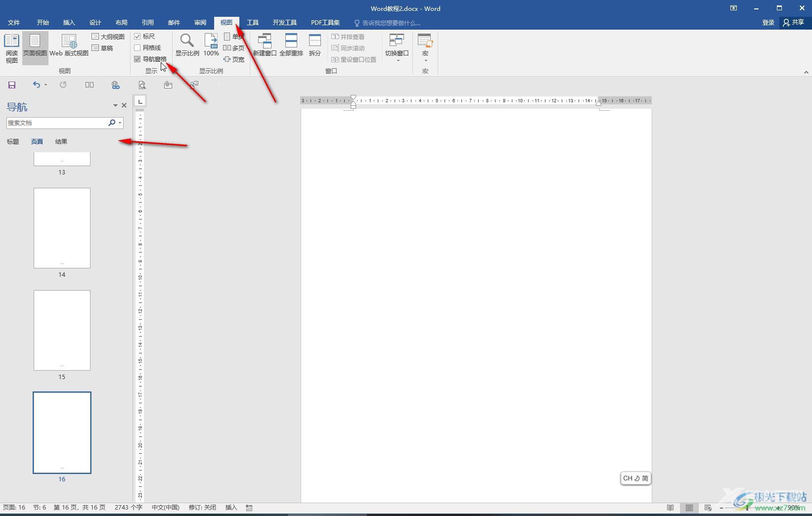Click the paperclip attachment toolbar icon
The width and height of the screenshot is (812, 516).
[x=168, y=85]
